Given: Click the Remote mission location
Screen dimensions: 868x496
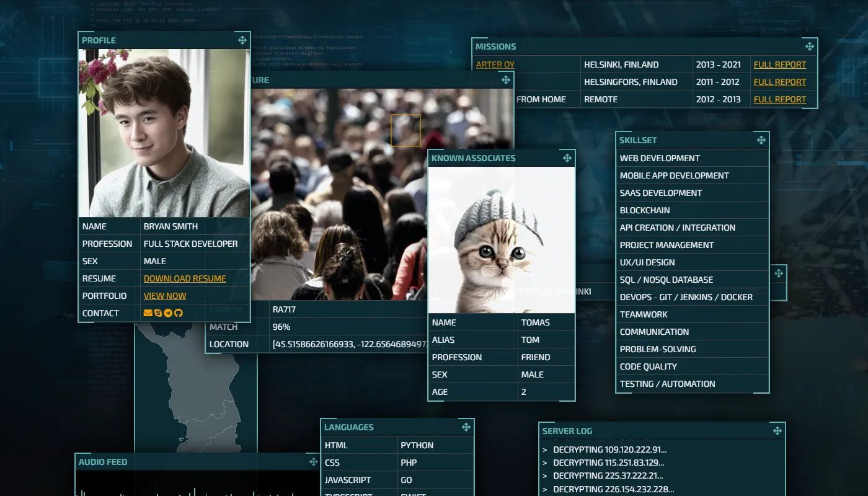Looking at the screenshot, I should [x=601, y=99].
